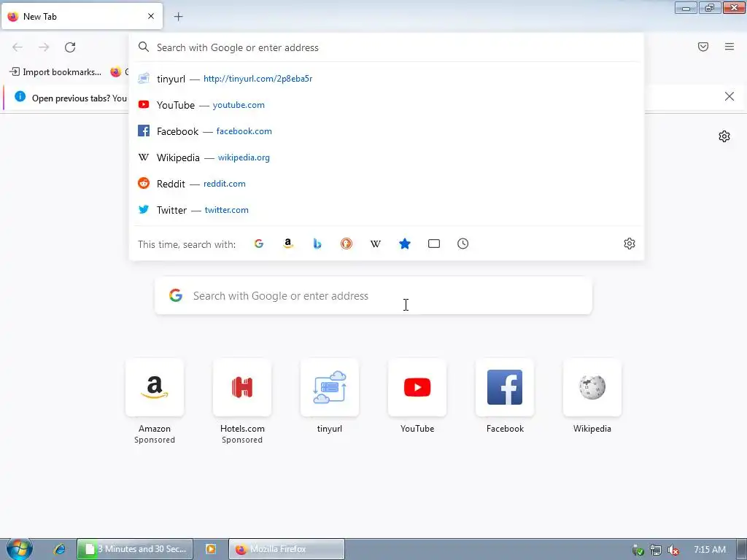Search this time with Wikipedia icon
Screen dimensions: 747x560
376,244
